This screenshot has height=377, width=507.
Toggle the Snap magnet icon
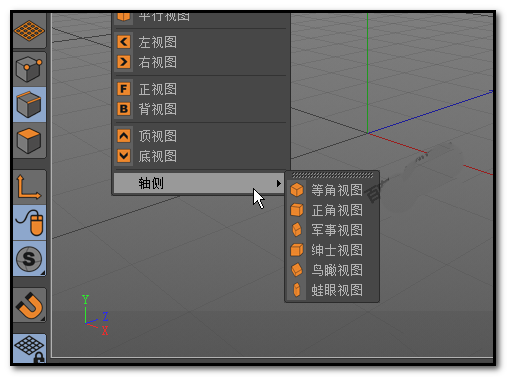click(29, 305)
